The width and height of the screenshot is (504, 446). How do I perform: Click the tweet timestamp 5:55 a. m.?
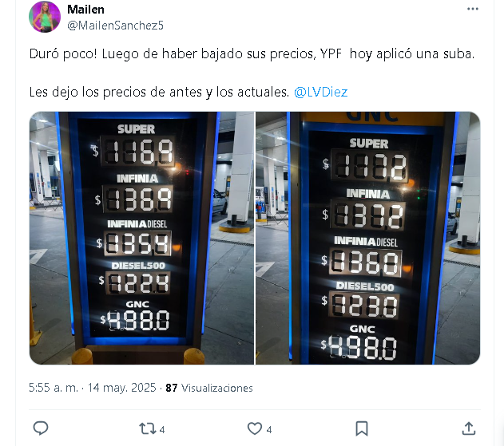(x=54, y=388)
